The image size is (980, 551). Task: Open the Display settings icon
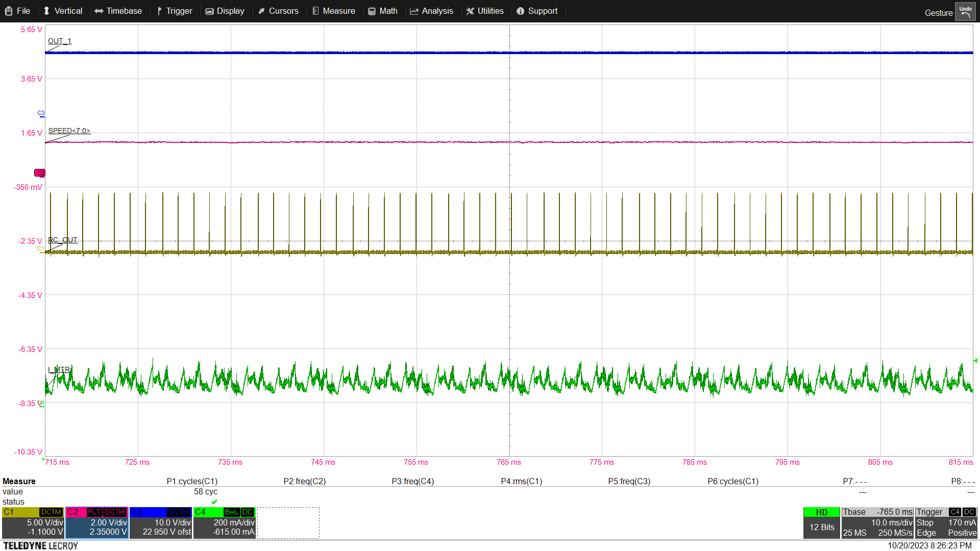point(209,11)
